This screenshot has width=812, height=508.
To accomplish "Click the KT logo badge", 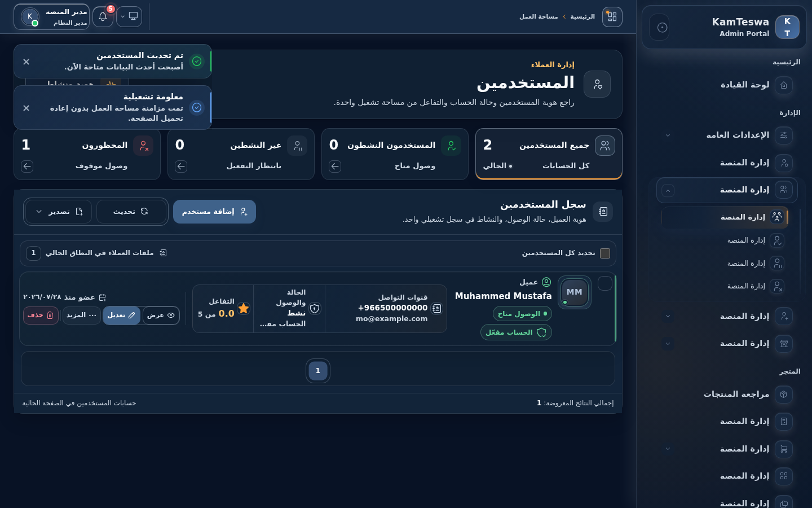I will [787, 27].
